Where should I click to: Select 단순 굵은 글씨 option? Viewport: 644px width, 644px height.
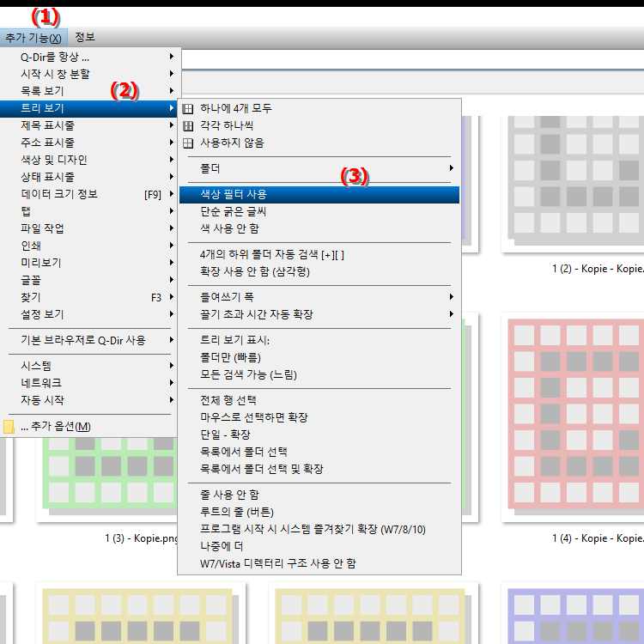[319, 212]
